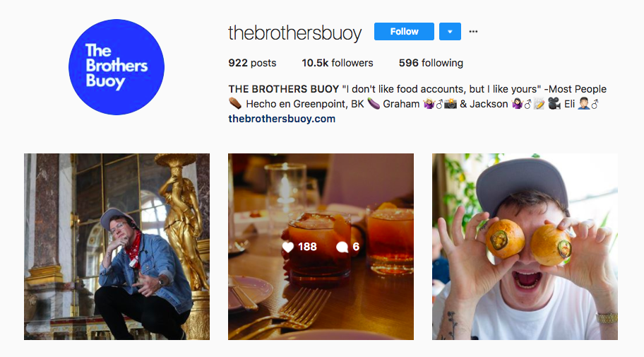Open the Versailles statue photo post
Image resolution: width=644 pixels, height=357 pixels.
(117, 247)
